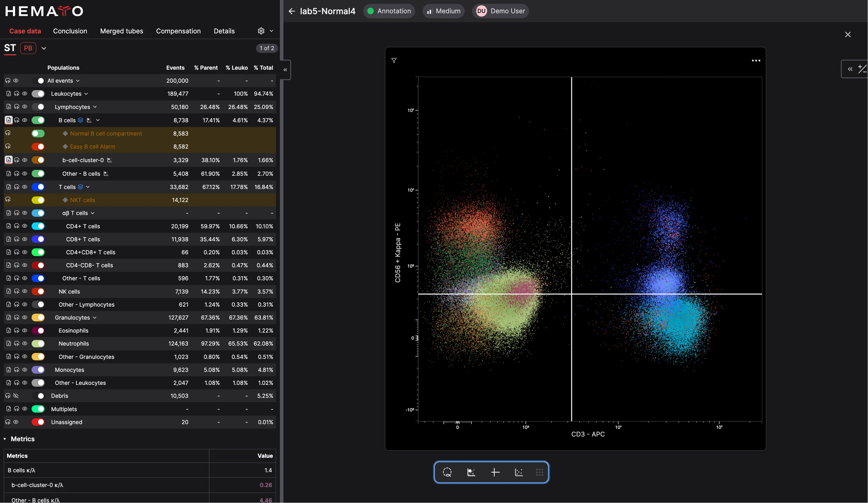Collapse the B cells chevron

[98, 120]
